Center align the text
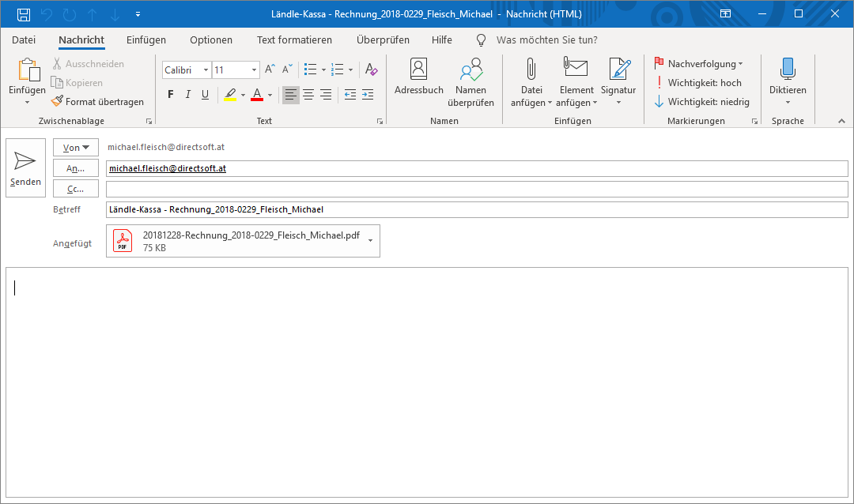The width and height of the screenshot is (854, 504). (308, 95)
